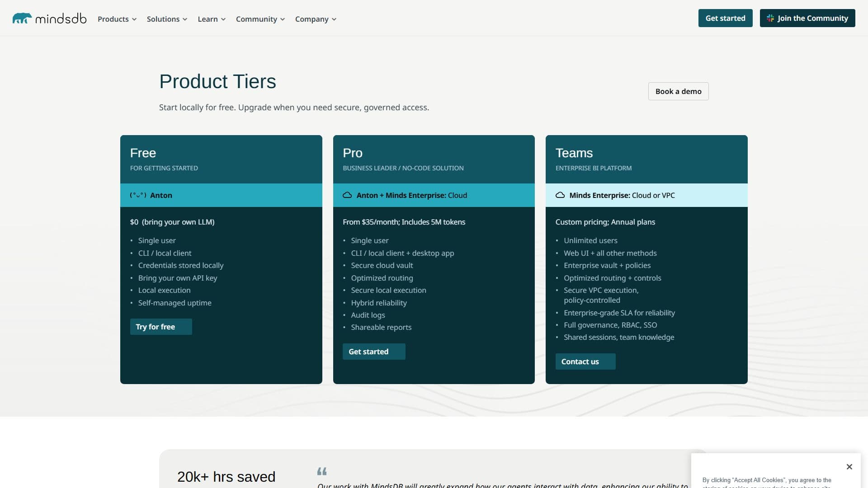Expand the Company menu chevron
868x488 pixels.
click(x=334, y=19)
